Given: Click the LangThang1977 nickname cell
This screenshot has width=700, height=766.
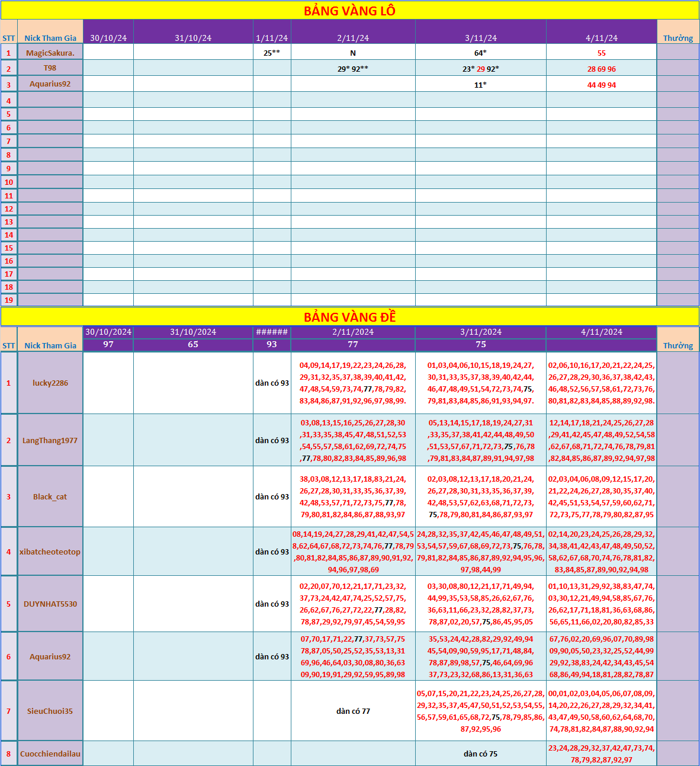Looking at the screenshot, I should (50, 440).
